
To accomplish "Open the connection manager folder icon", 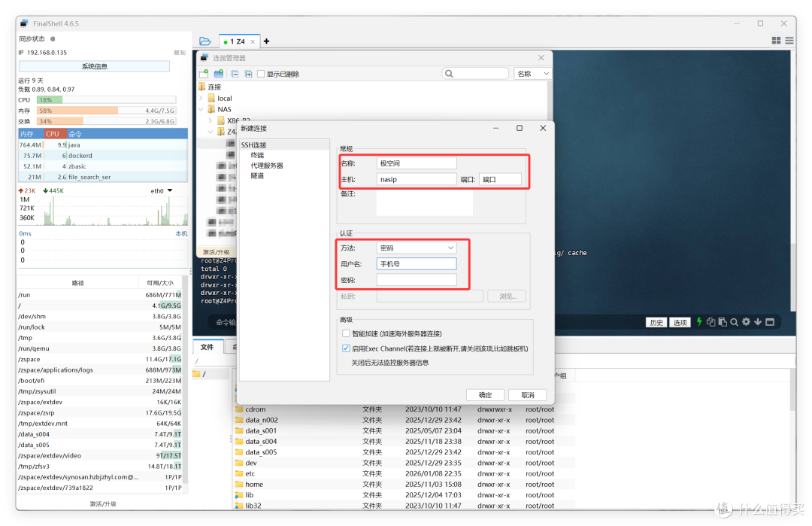I will (205, 41).
